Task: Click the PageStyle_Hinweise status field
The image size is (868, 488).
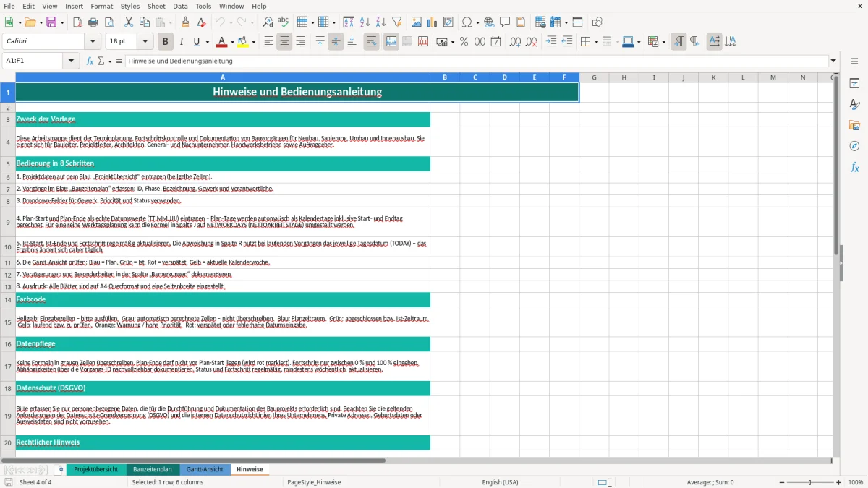Action: click(x=314, y=482)
